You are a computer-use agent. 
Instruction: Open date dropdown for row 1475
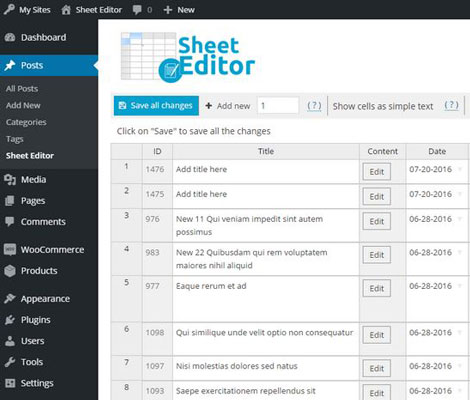coord(460,194)
